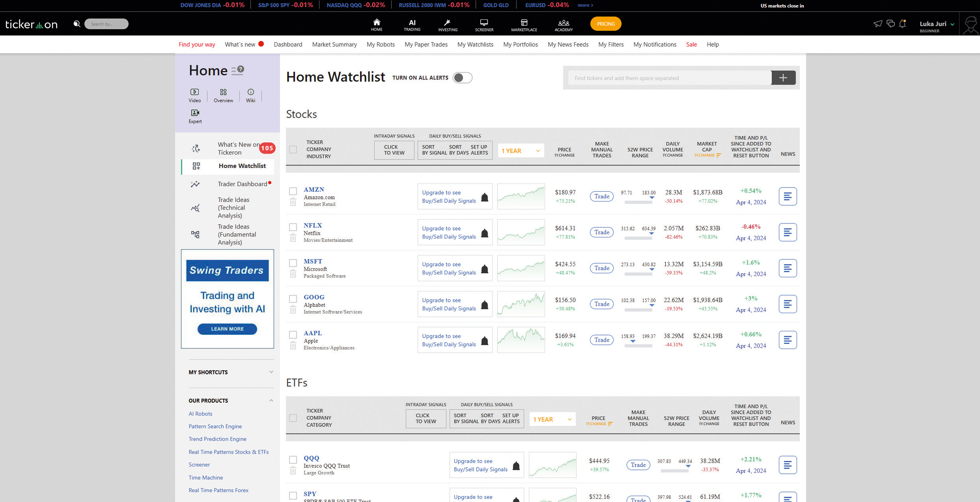The height and width of the screenshot is (502, 980).
Task: Open the Overview icon
Action: 223,95
